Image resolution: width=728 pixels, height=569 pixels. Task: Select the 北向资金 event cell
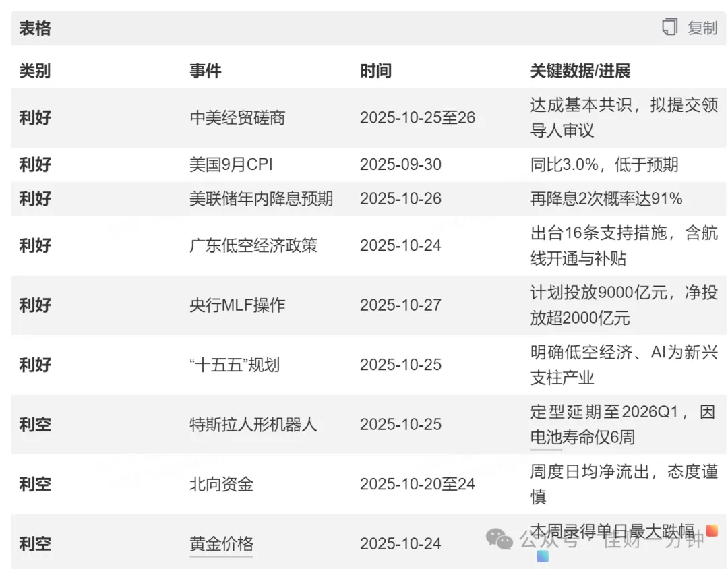pyautogui.click(x=222, y=484)
